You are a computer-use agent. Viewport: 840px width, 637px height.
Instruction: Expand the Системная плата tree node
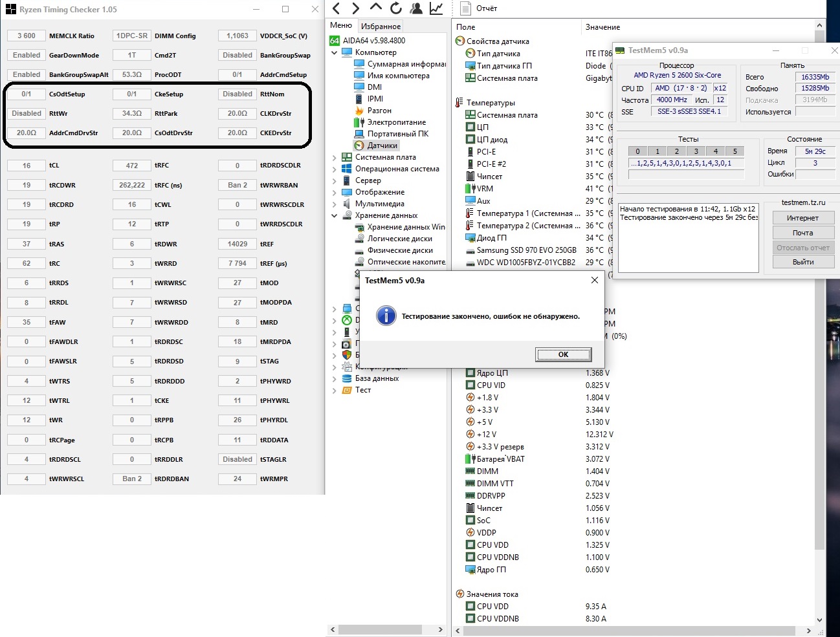coord(335,157)
